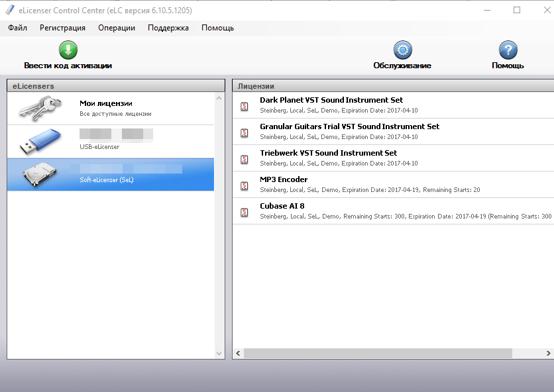554x392 pixels.
Task: Select Dark Planet VST Sound Instrument Set
Action: (x=393, y=105)
